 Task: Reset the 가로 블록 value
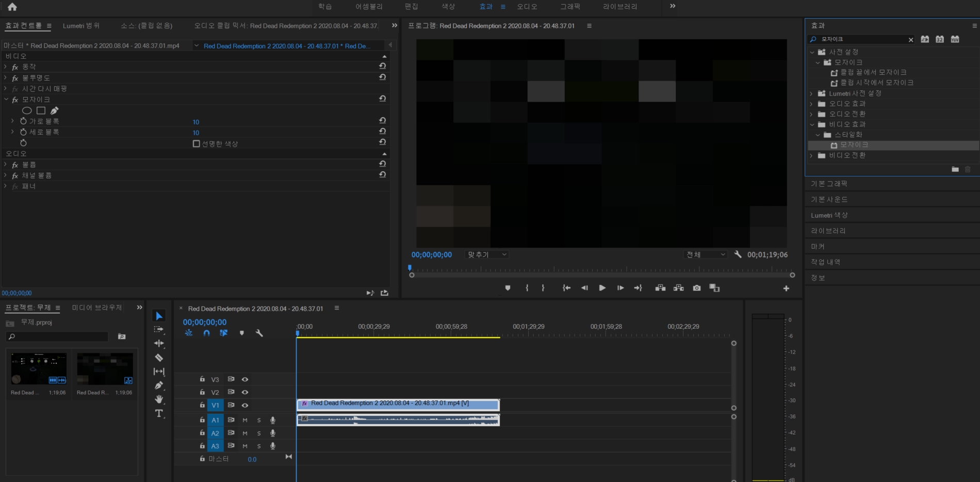tap(382, 120)
